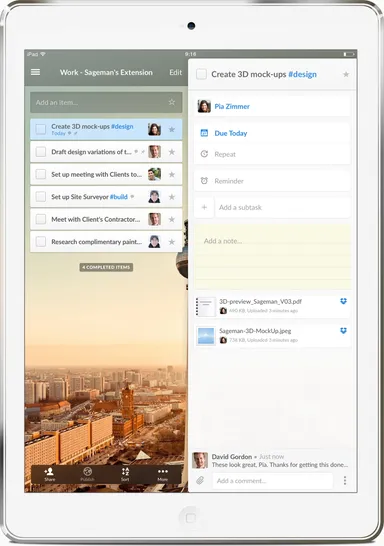Click the #design tag in the list row
This screenshot has width=384, height=546.
click(122, 126)
